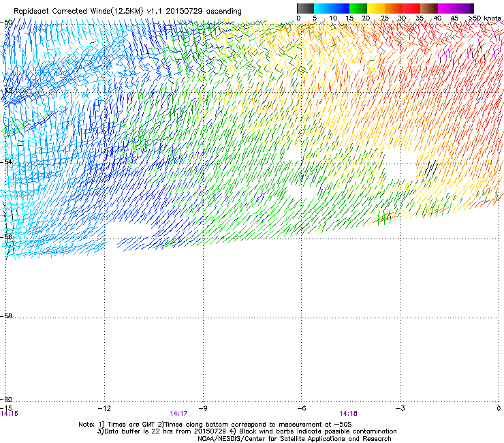
Task: Click the purple 14:17 time label
Action: click(178, 414)
